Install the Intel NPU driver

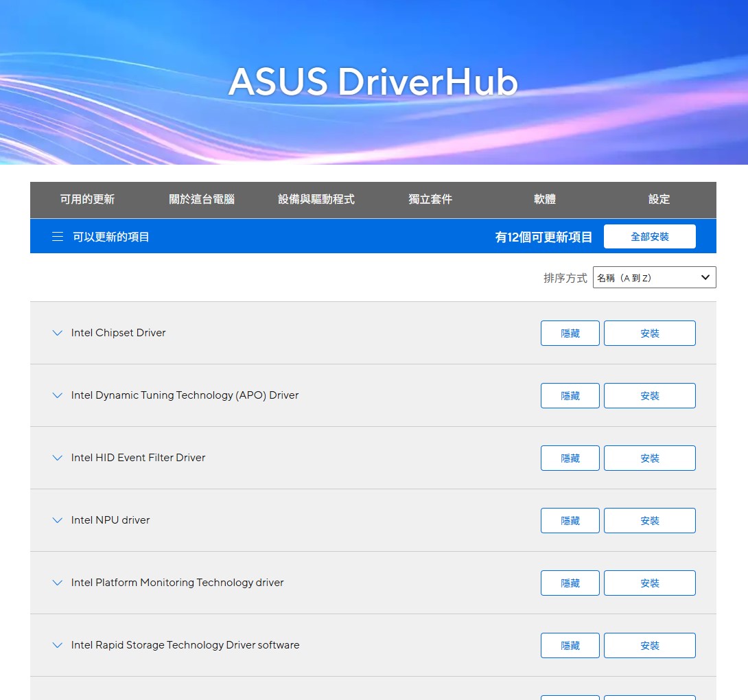650,521
